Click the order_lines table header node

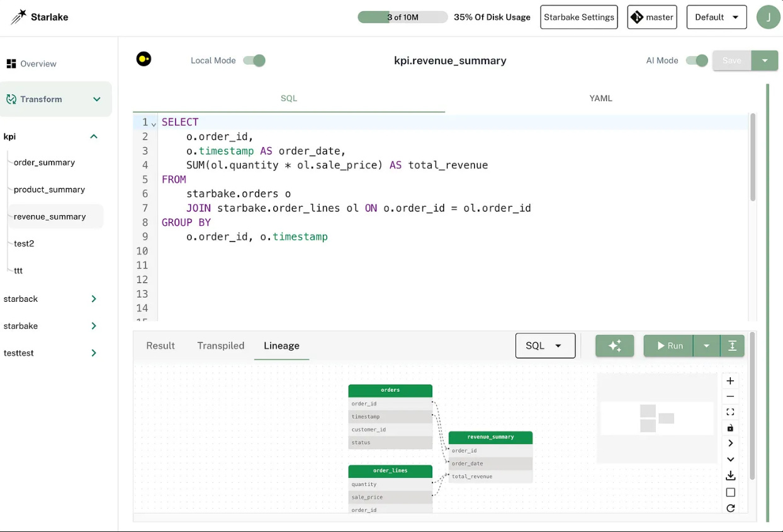390,471
